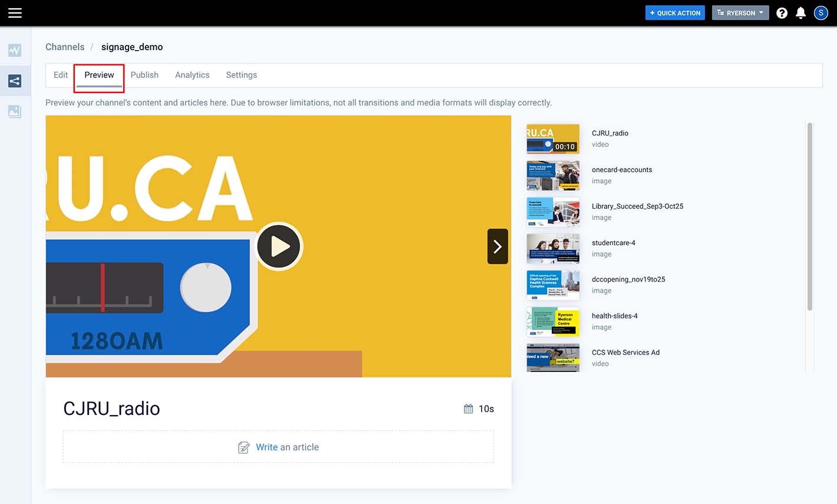Image resolution: width=837 pixels, height=504 pixels.
Task: Open the Analytics tab
Action: pyautogui.click(x=192, y=75)
